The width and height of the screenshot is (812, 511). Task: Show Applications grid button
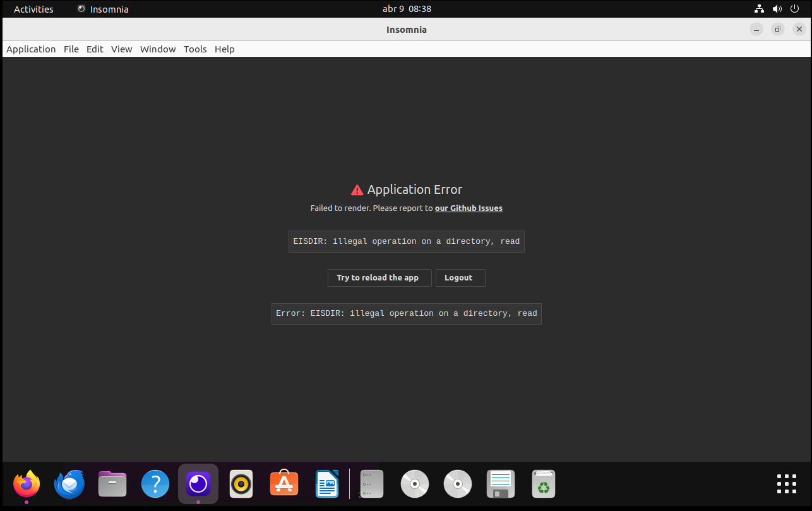pyautogui.click(x=787, y=484)
